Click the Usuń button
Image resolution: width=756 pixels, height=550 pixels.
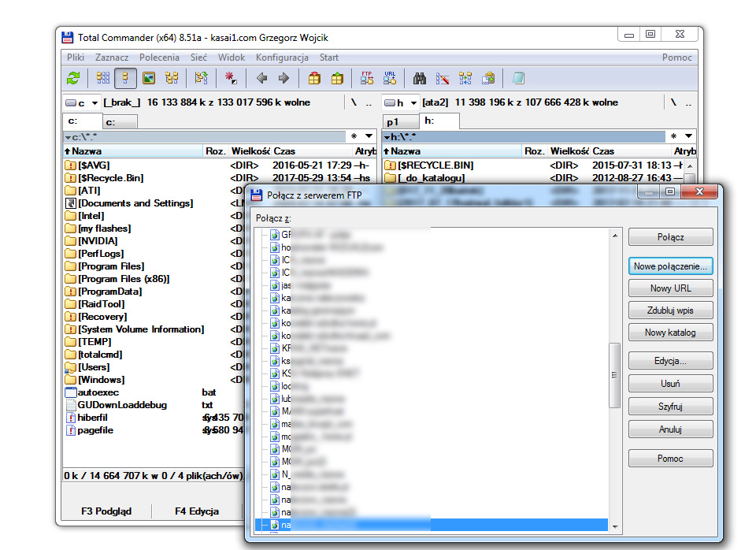(x=671, y=384)
